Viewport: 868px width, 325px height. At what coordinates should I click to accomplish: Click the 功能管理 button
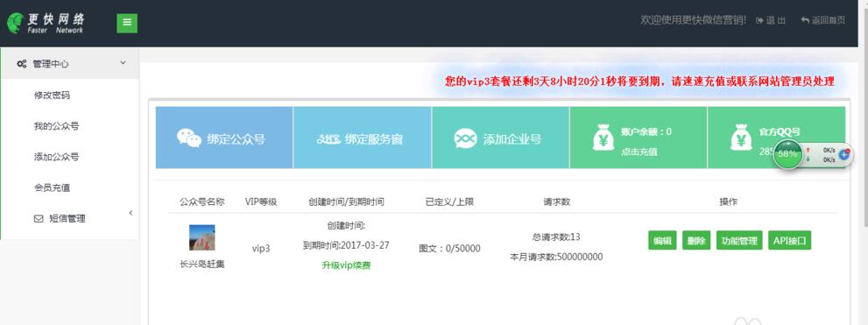pos(739,241)
